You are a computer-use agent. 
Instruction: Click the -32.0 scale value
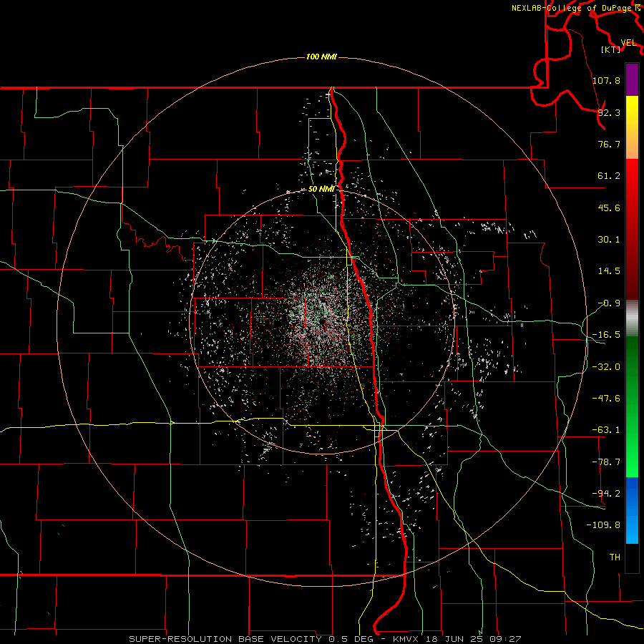coord(606,366)
